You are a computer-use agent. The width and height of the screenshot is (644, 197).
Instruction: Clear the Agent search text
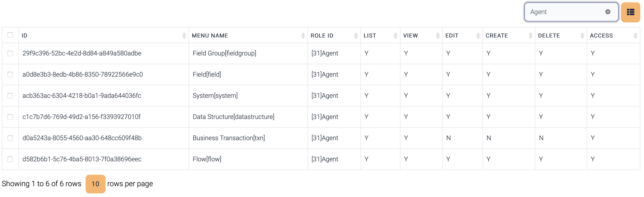coord(608,12)
